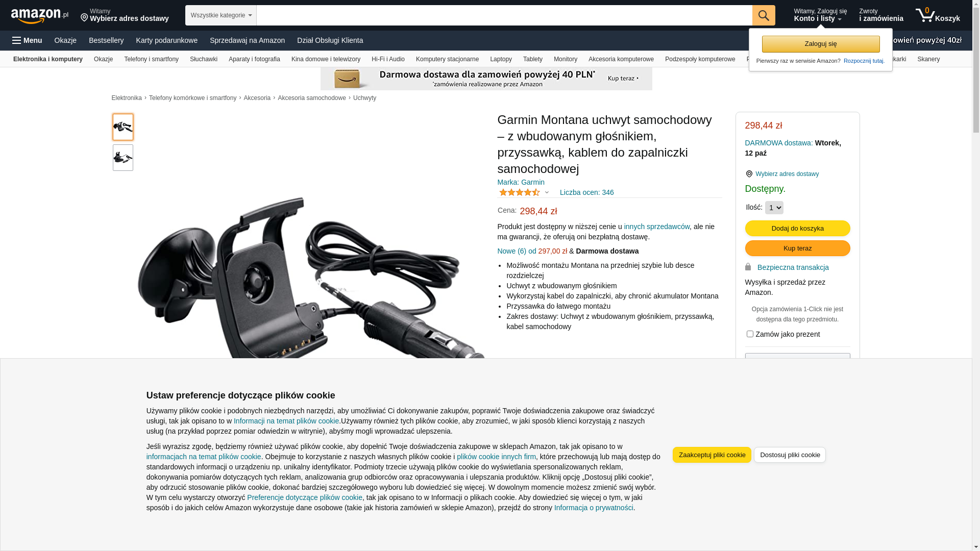This screenshot has width=980, height=551.
Task: Go to Karty podarunkowe
Action: 167,40
